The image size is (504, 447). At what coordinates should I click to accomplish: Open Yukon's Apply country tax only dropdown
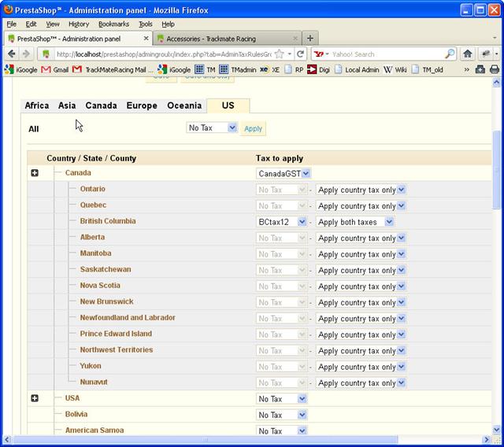coord(361,367)
